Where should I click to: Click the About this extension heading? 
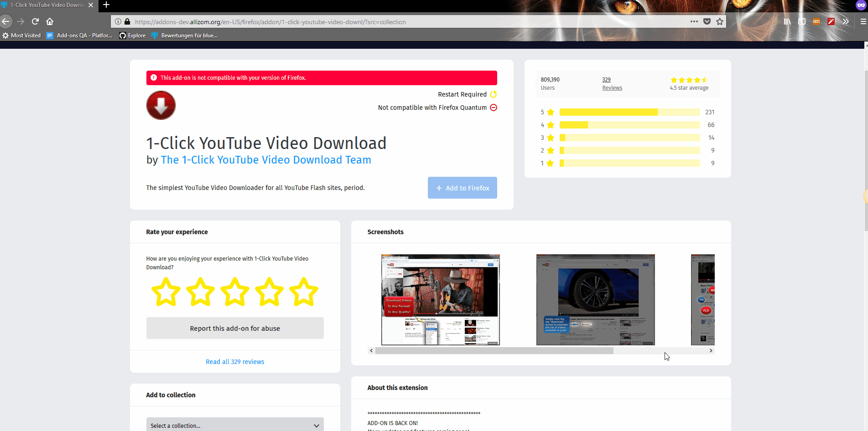click(397, 388)
